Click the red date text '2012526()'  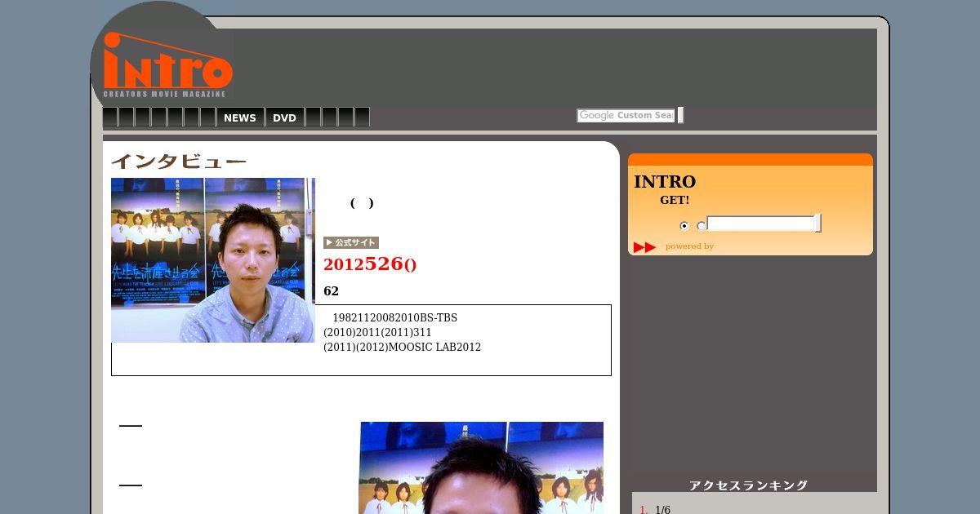point(370,264)
